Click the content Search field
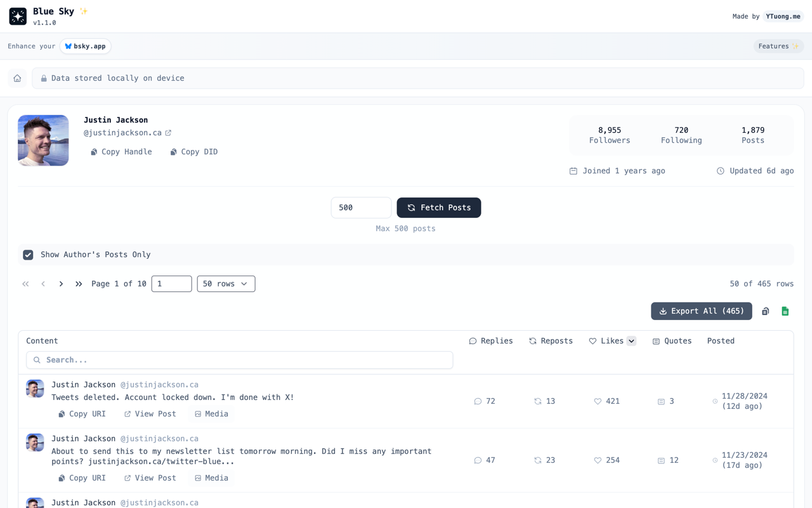 point(240,360)
